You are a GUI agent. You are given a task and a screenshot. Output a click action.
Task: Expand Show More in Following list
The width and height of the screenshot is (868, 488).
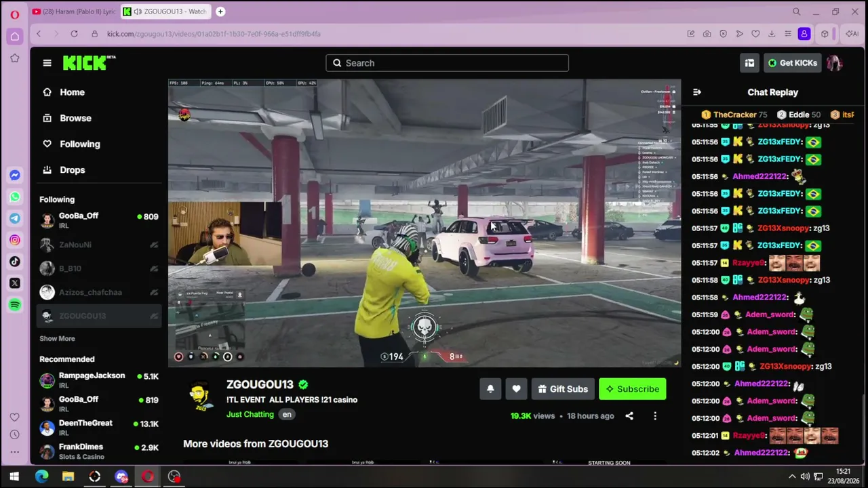click(57, 338)
